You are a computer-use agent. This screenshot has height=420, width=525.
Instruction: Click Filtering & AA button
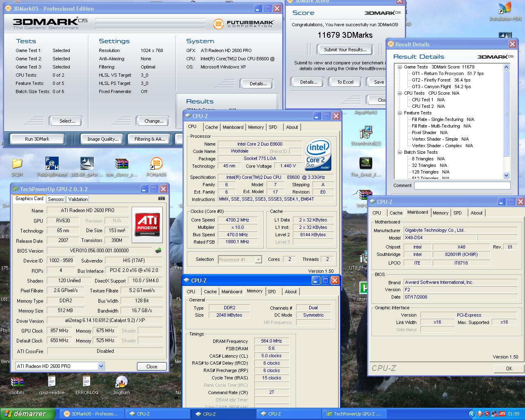tap(150, 139)
